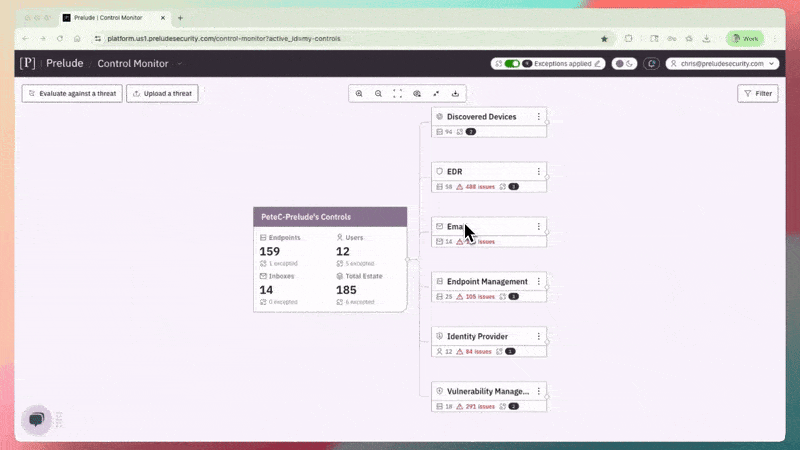800x450 pixels.
Task: Click the 105 issues link
Action: point(480,296)
